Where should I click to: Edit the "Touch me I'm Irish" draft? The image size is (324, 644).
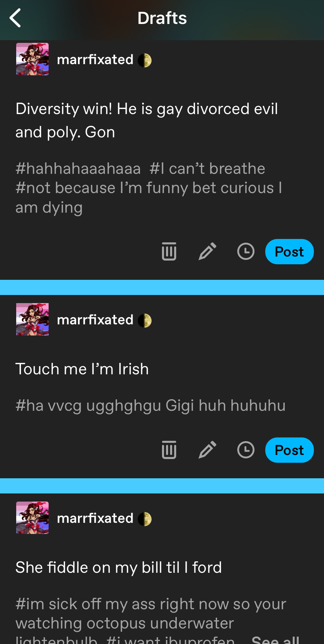click(207, 450)
